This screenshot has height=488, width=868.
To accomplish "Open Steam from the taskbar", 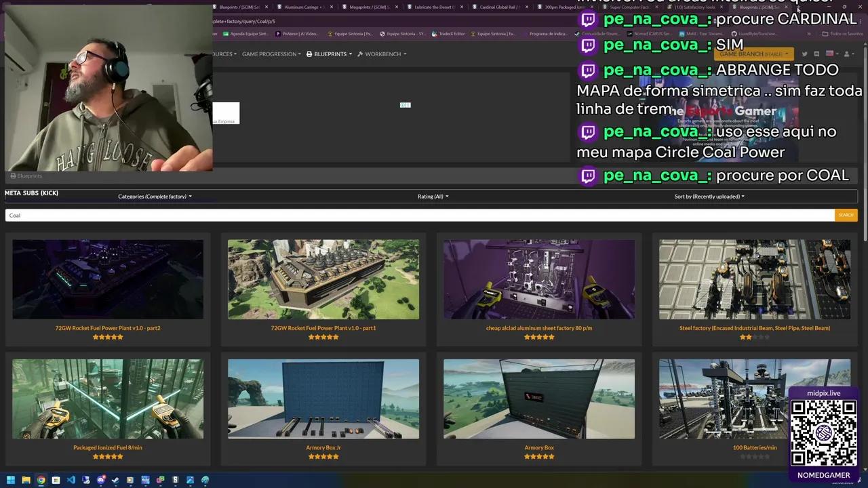I will [115, 480].
